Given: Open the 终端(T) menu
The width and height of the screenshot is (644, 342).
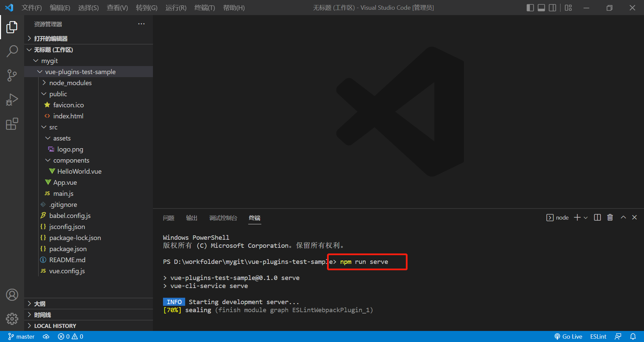Looking at the screenshot, I should click(205, 7).
